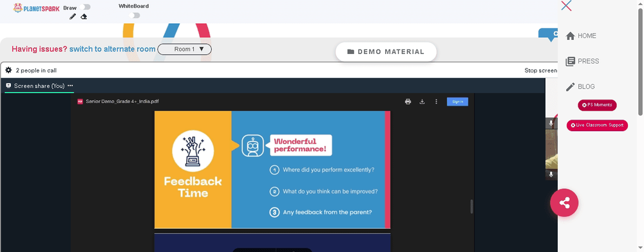Close the side menu with X icon

tap(566, 6)
